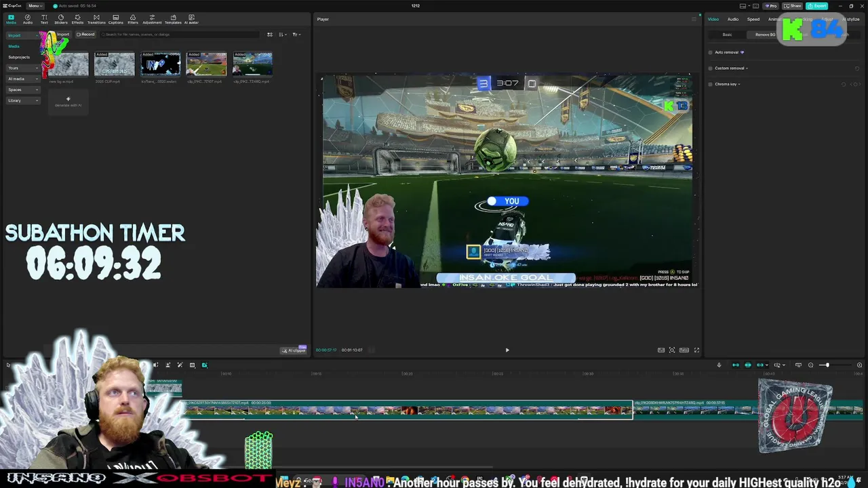
Task: Click the player fullscreen icon
Action: [x=696, y=350]
